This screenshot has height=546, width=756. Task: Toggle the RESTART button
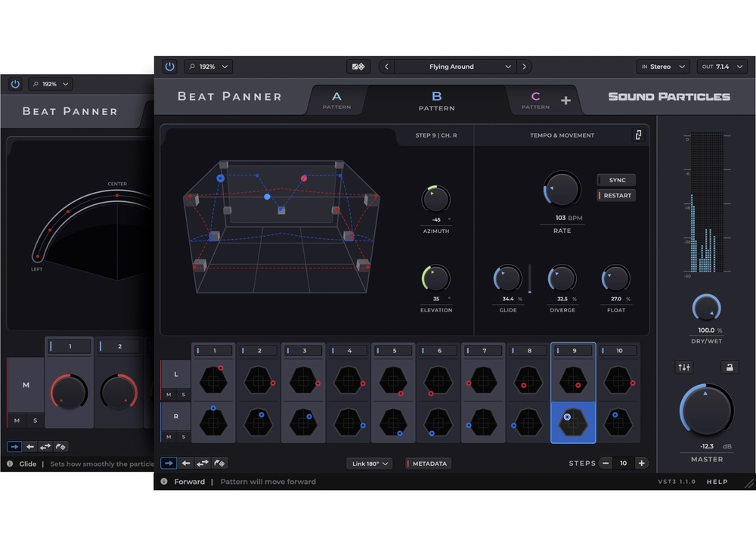coord(616,195)
